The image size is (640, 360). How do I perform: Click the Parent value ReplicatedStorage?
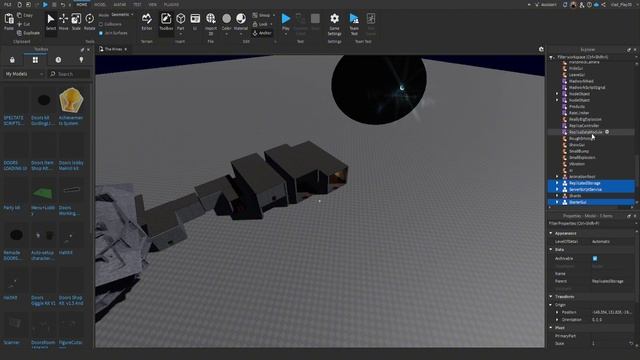click(x=607, y=281)
